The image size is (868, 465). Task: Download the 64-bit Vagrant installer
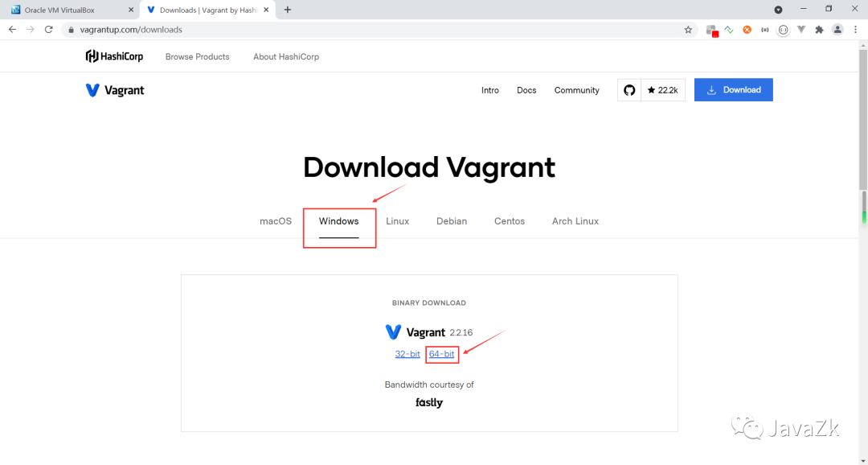(x=442, y=354)
